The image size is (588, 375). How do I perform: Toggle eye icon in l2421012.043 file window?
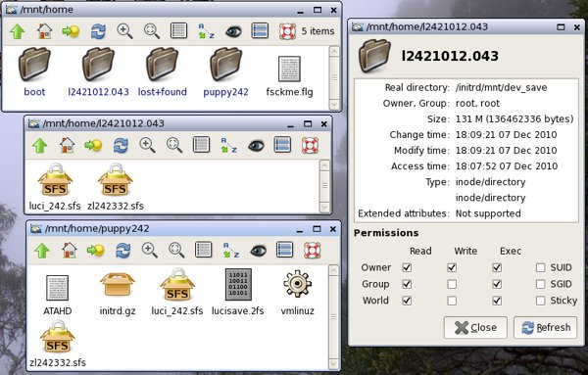(256, 145)
